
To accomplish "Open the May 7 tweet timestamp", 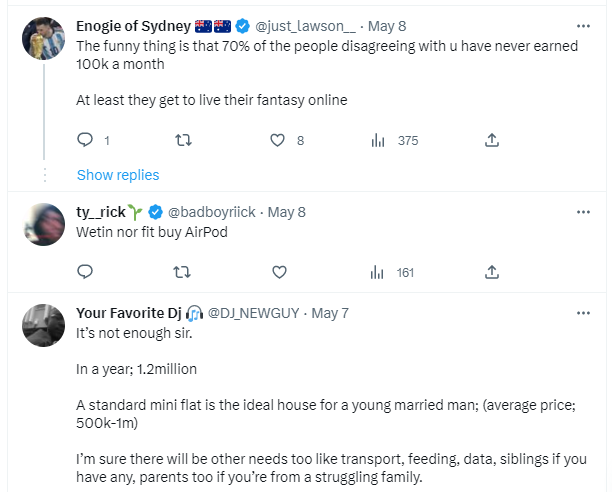I will coord(331,313).
